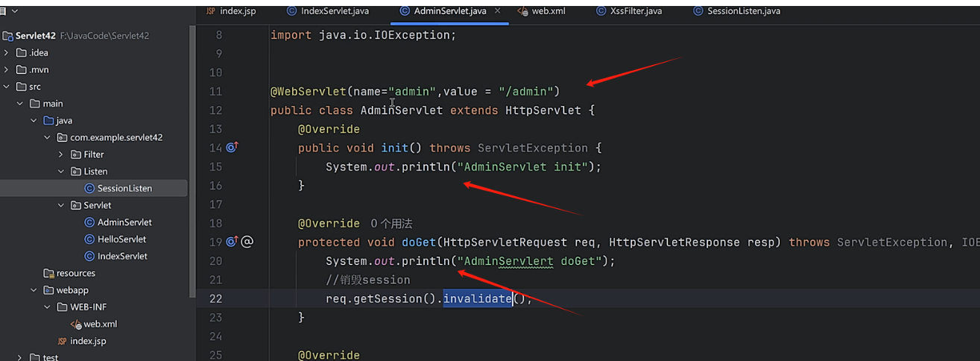Image resolution: width=980 pixels, height=361 pixels.
Task: Click the src folder icon
Action: tap(22, 87)
